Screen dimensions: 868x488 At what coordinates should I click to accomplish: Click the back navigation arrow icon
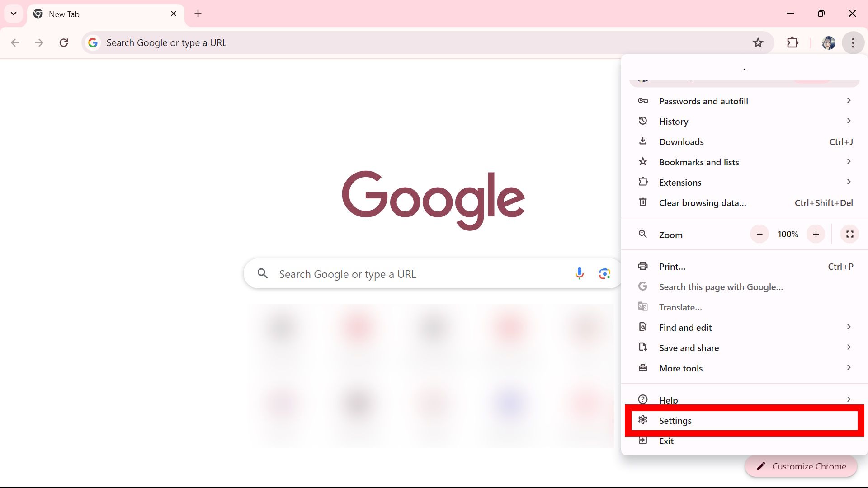[14, 43]
